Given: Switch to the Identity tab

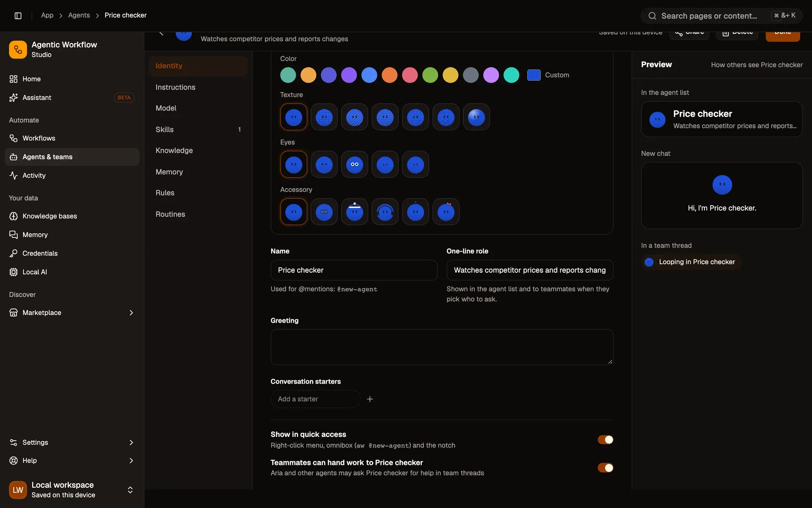Looking at the screenshot, I should click(x=198, y=66).
